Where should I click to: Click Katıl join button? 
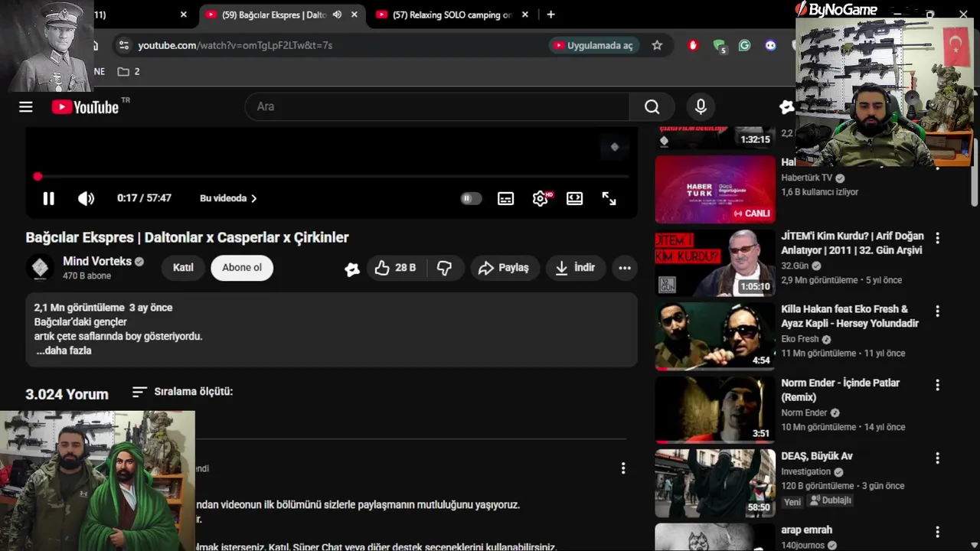click(x=183, y=268)
